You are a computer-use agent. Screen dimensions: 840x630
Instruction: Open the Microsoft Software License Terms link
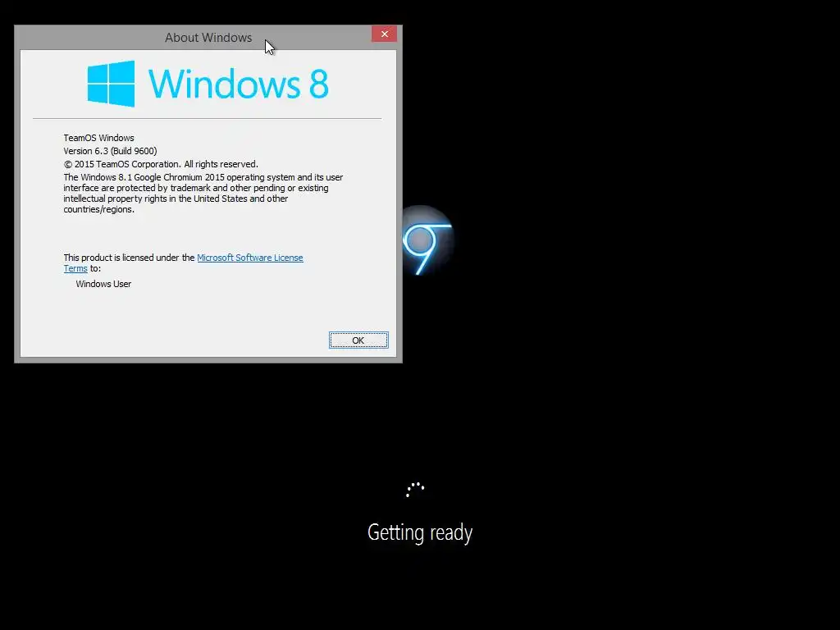point(249,258)
